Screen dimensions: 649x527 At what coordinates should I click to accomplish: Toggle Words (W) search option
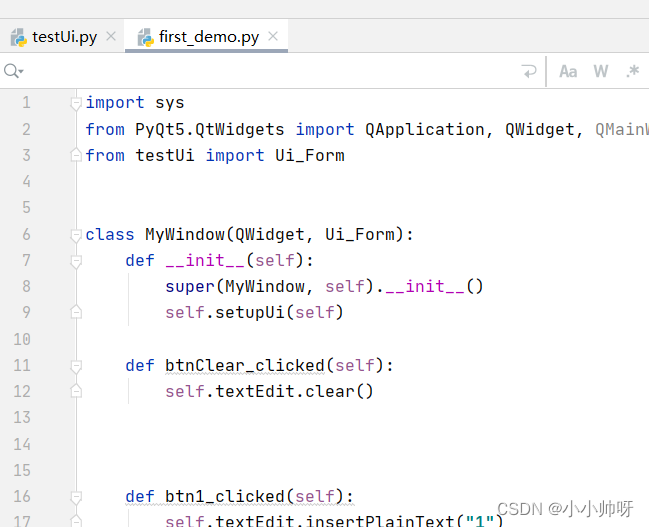(601, 71)
